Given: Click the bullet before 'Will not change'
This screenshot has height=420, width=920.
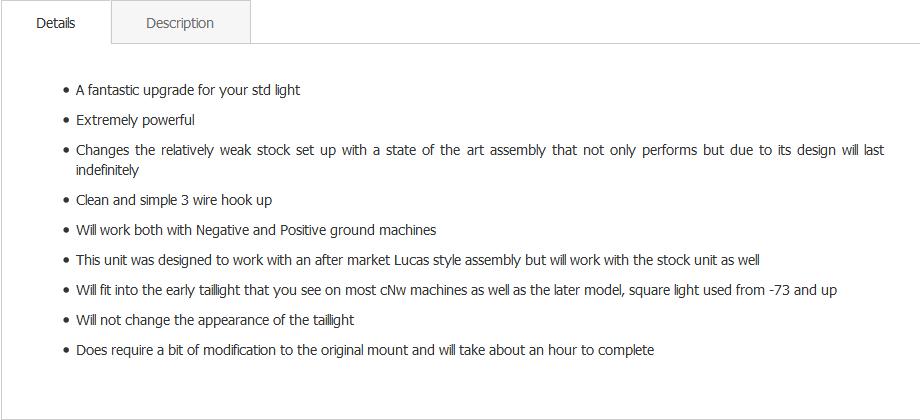Looking at the screenshot, I should click(x=66, y=320).
